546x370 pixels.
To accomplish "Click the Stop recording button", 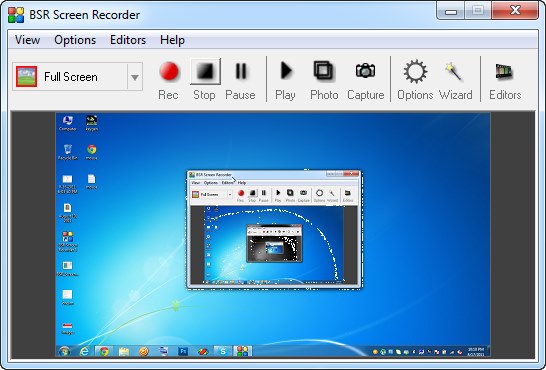I will point(205,80).
